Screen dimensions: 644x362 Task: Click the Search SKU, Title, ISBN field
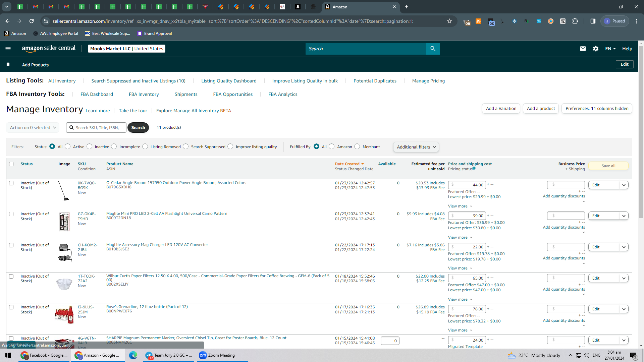[96, 127]
